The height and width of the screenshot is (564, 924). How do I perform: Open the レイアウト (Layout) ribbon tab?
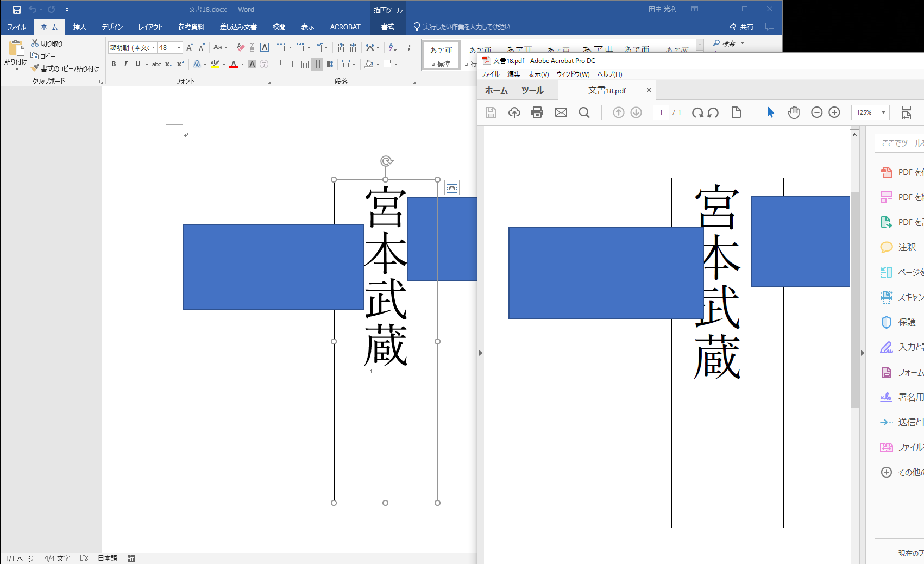coord(150,27)
